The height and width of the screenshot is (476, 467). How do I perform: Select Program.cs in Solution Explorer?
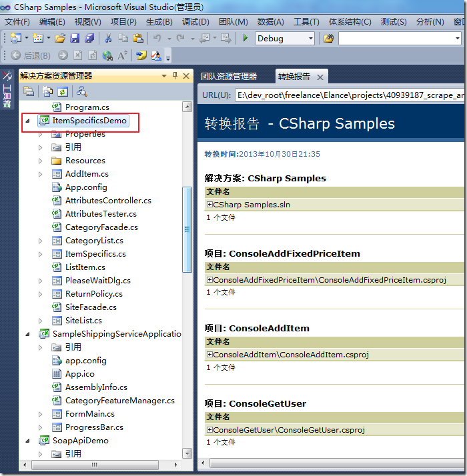[87, 107]
